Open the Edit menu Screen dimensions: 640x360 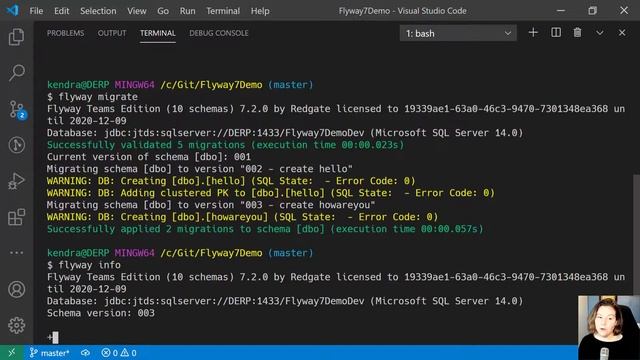point(62,11)
